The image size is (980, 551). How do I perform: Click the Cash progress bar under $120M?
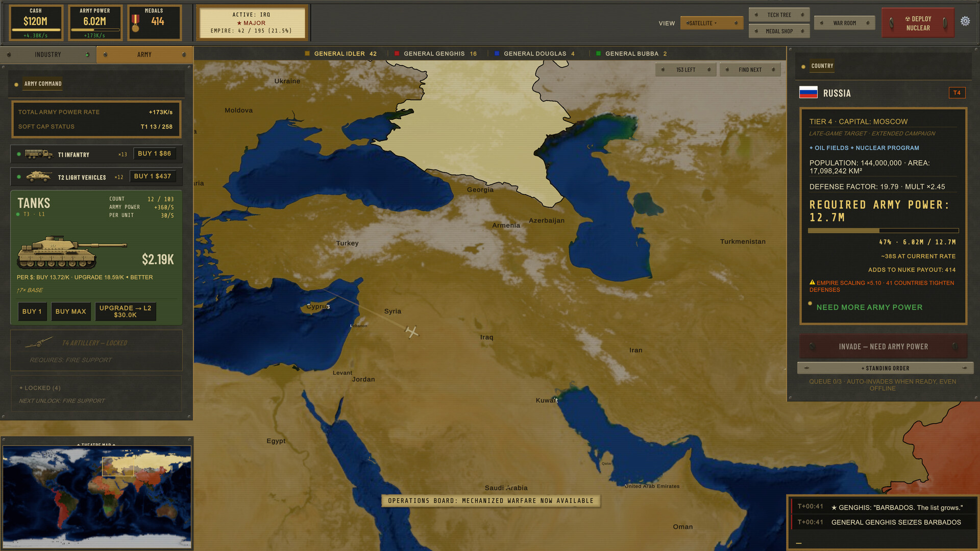click(36, 30)
